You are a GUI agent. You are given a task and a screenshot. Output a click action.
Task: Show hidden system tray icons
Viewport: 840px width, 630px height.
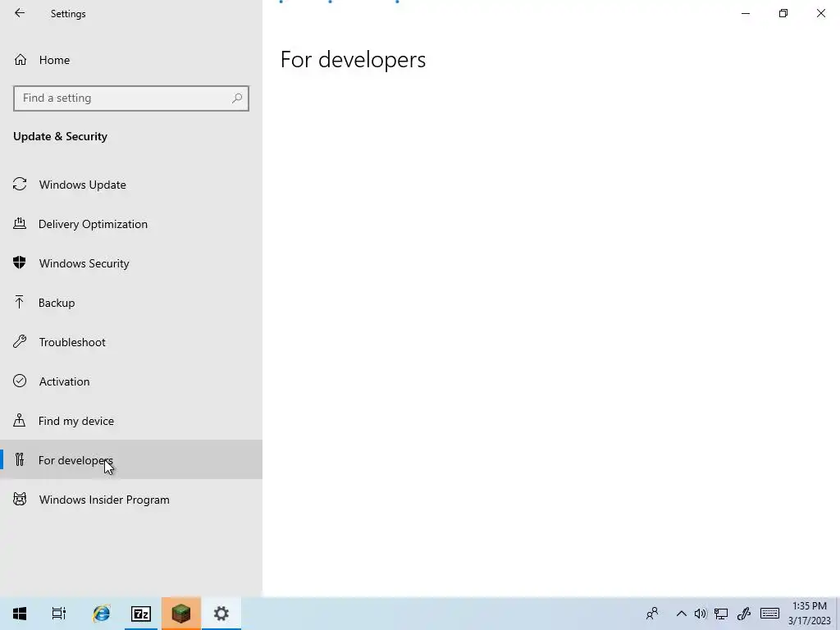[681, 614]
